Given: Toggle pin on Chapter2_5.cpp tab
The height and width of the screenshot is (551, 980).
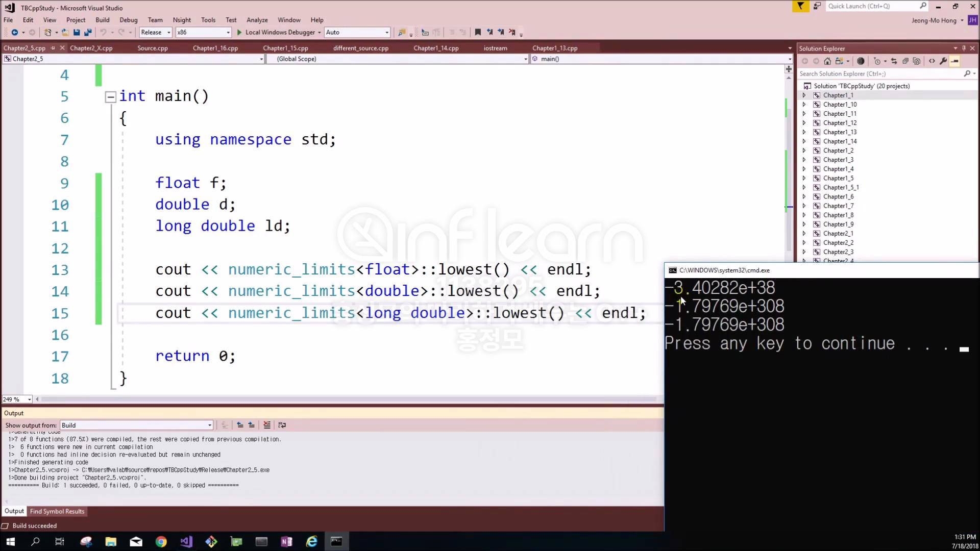Looking at the screenshot, I should click(53, 48).
